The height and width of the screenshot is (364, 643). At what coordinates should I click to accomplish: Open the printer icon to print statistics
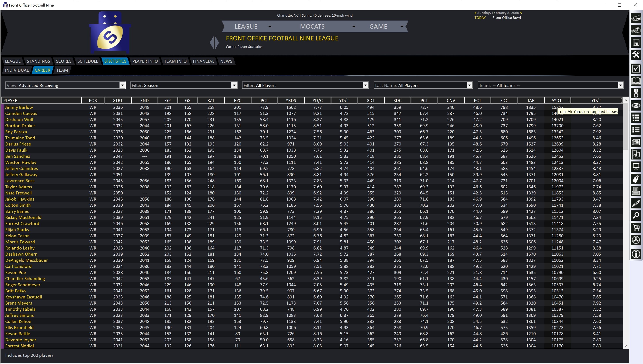coord(636,191)
